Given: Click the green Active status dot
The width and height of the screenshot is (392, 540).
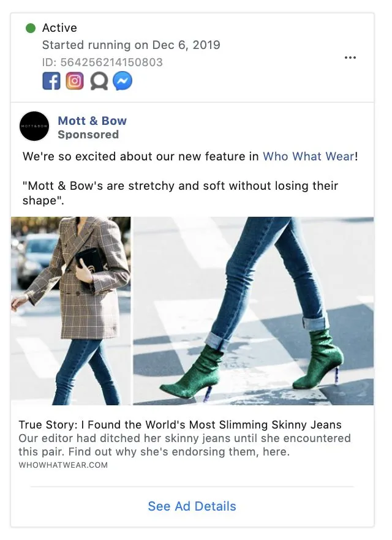Looking at the screenshot, I should tap(31, 28).
